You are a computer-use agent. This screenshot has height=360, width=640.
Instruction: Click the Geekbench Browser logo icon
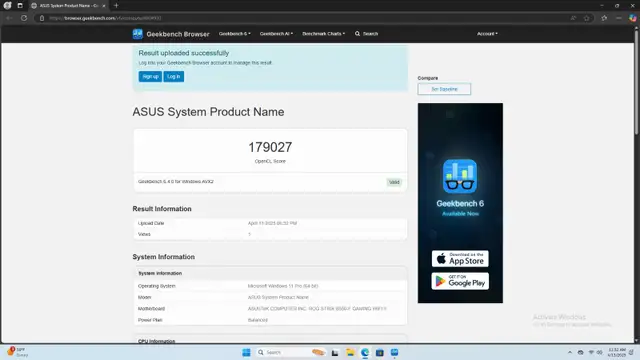(x=138, y=34)
